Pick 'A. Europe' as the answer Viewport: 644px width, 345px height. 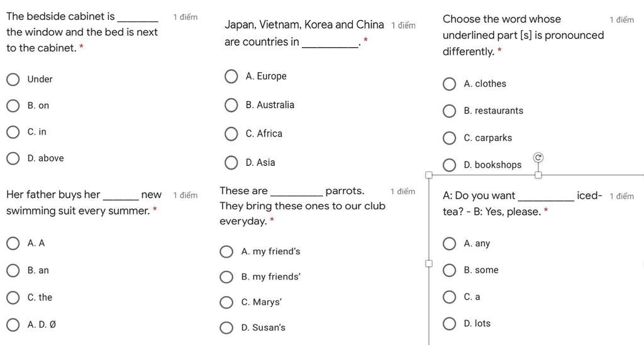point(231,77)
